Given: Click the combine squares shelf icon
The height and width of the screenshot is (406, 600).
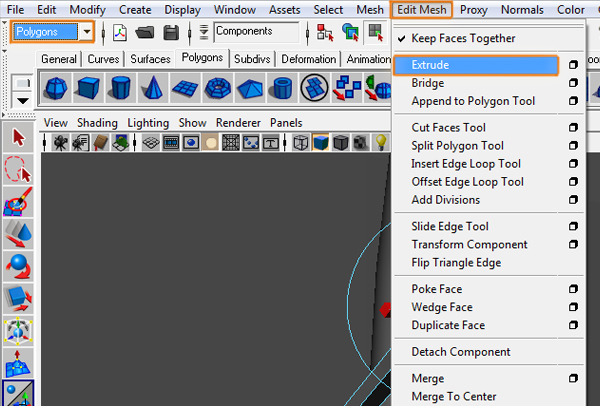Looking at the screenshot, I should click(x=347, y=88).
